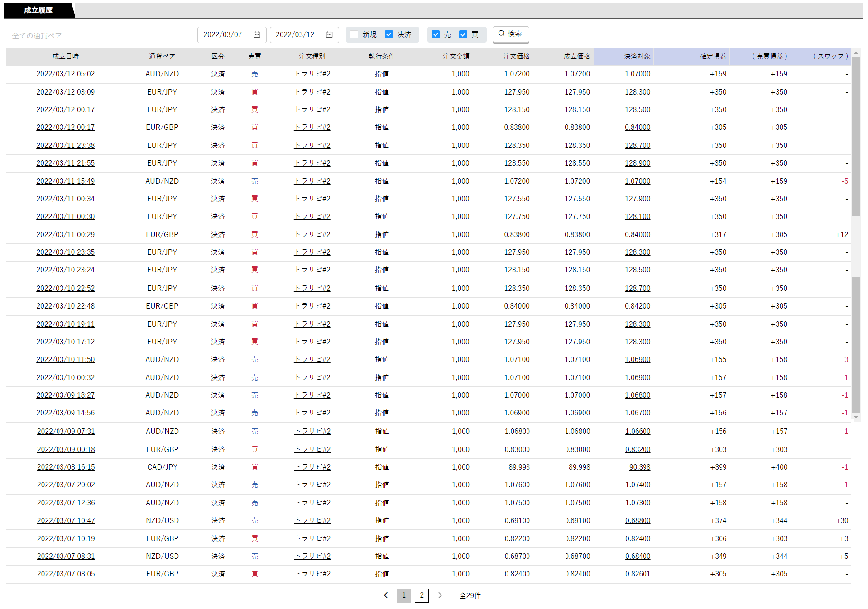Click the (スワップ) column header
This screenshot has width=868, height=609.
point(830,57)
